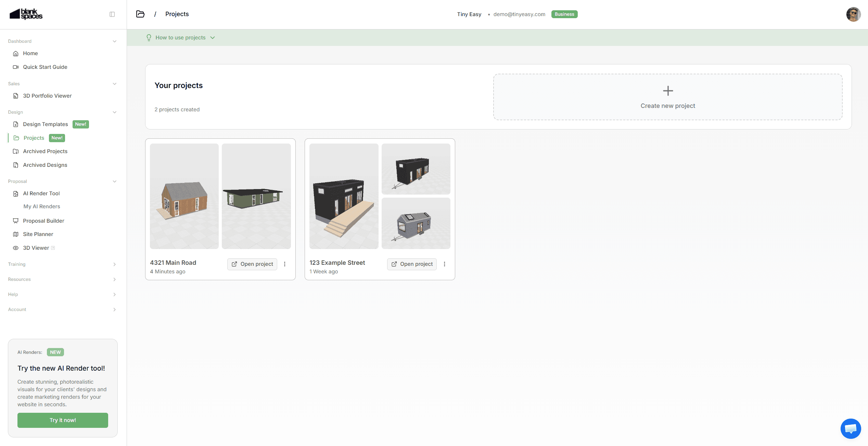Open the chat support bubble

[851, 428]
